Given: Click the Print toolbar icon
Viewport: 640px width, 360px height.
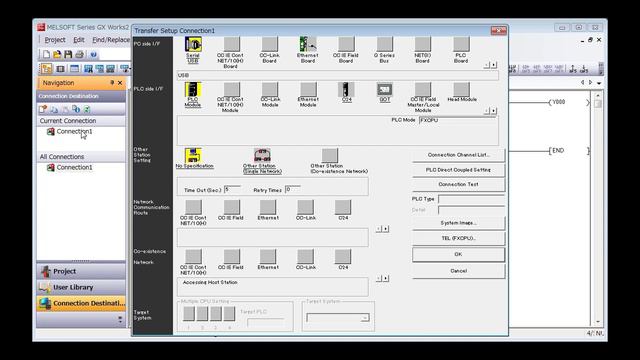Looking at the screenshot, I should click(x=80, y=54).
